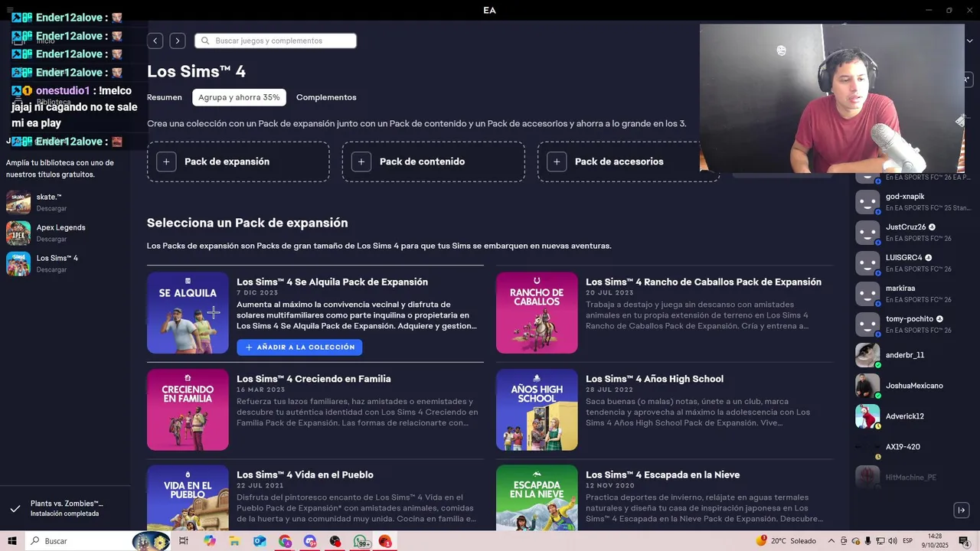
Task: Click Los Sims 4 Rancho de Caballos title
Action: point(704,282)
